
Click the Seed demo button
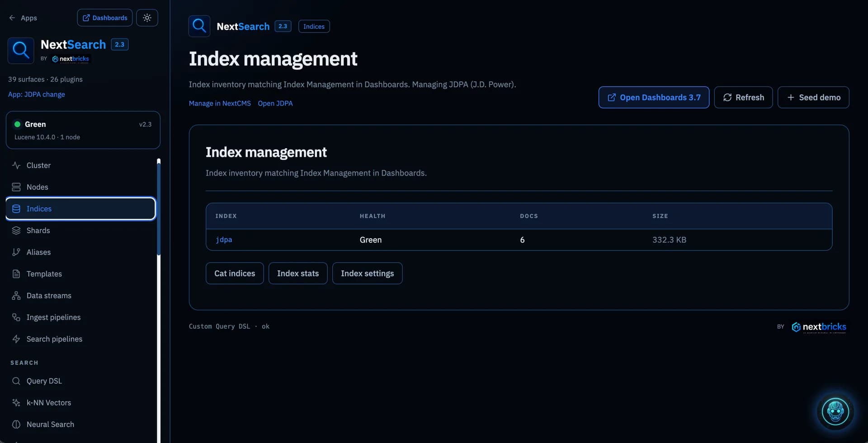click(813, 97)
